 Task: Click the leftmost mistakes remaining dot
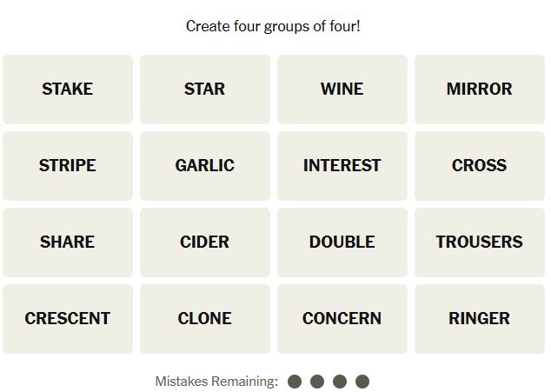(x=295, y=382)
